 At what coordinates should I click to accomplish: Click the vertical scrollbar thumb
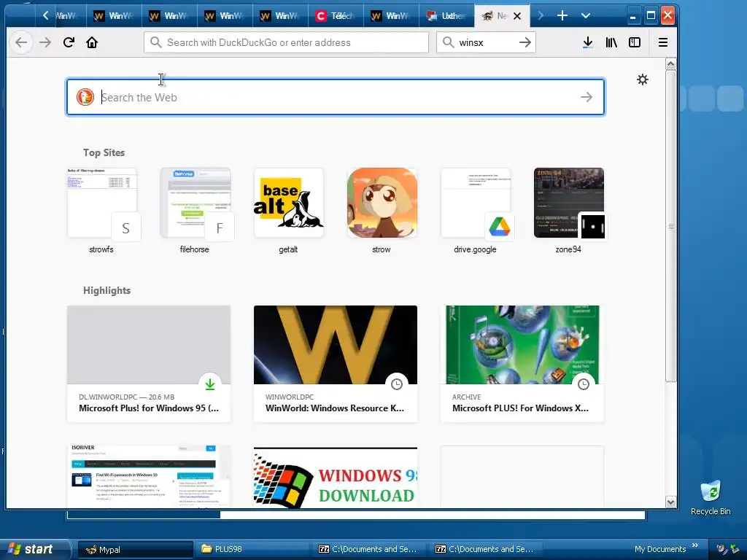click(x=671, y=226)
